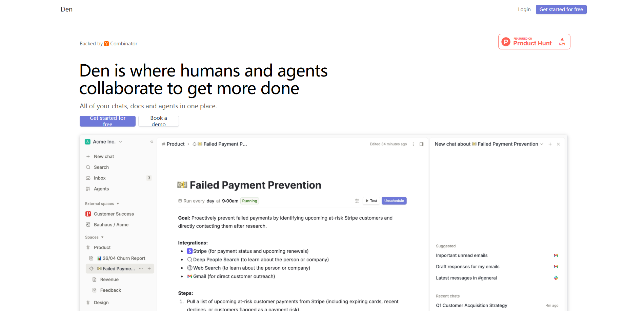This screenshot has height=311, width=644.
Task: Select the Product channel in the sidebar
Action: pyautogui.click(x=102, y=247)
